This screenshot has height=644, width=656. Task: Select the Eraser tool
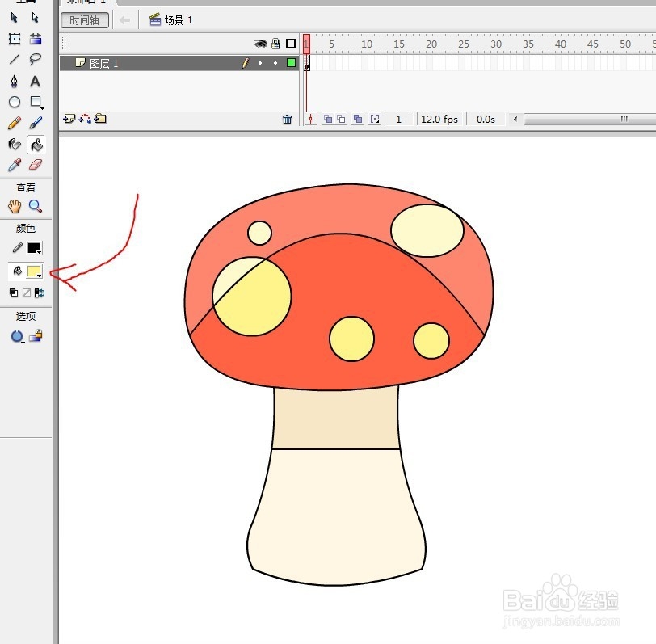coord(36,165)
